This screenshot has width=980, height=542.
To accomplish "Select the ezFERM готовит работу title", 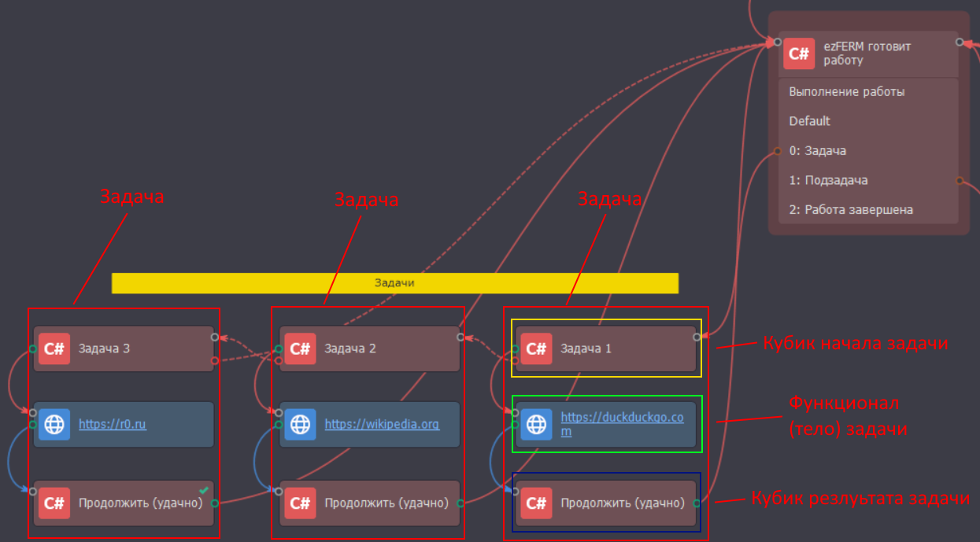I will tap(867, 53).
